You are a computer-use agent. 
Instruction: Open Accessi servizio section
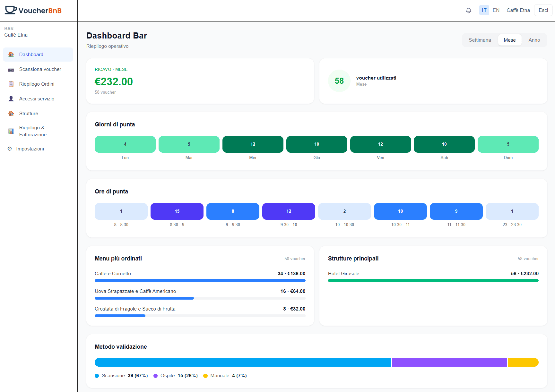pos(38,99)
